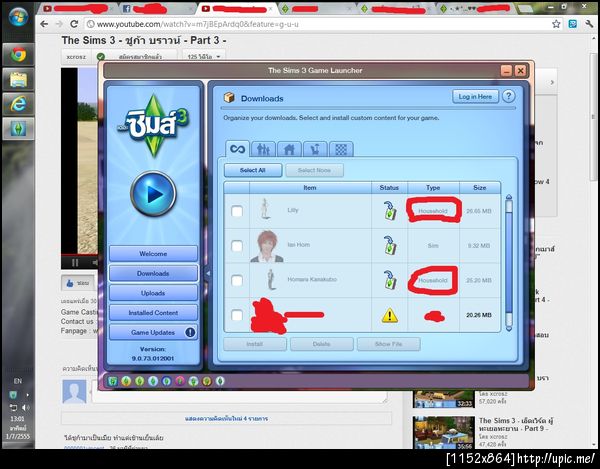600x469 pixels.
Task: Pause the YouTube video
Action: pos(75,262)
